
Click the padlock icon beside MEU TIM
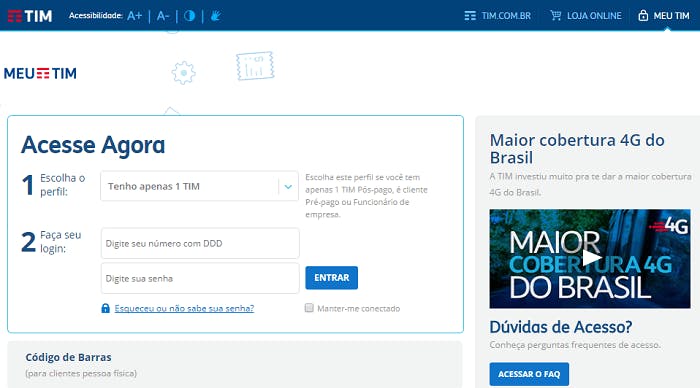[643, 16]
